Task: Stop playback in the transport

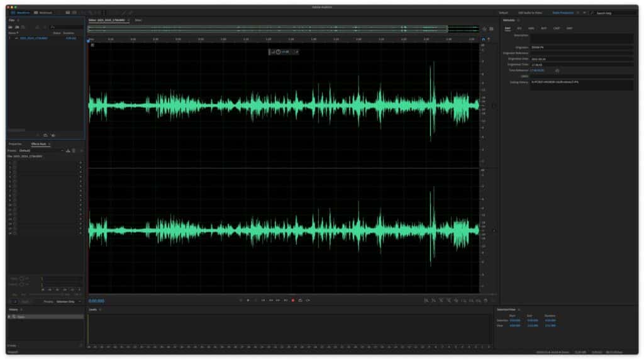Action: click(240, 300)
